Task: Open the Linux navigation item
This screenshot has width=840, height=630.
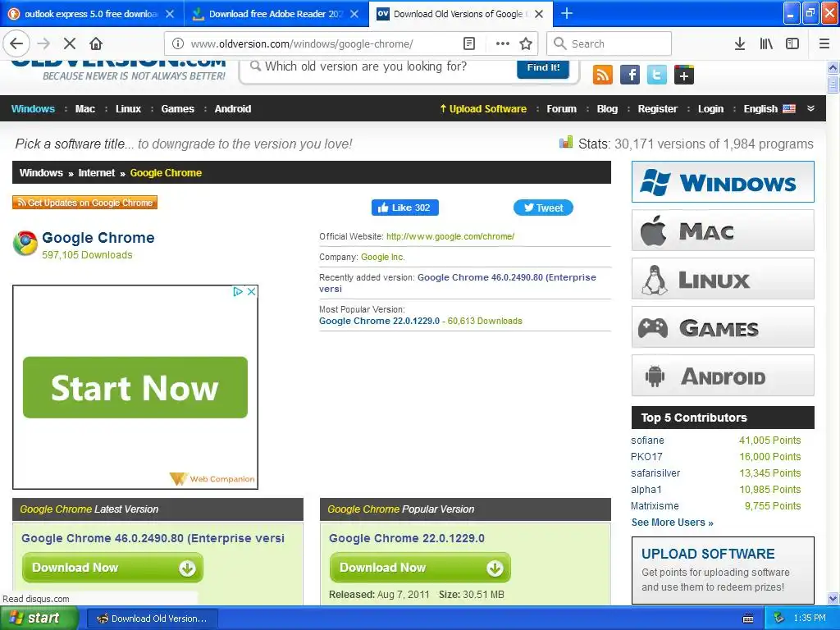Action: [129, 109]
